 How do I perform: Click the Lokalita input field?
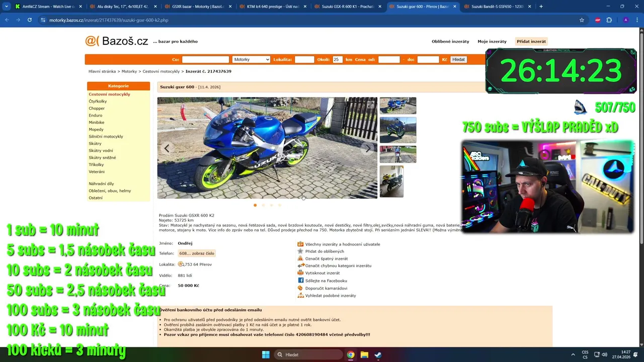304,59
